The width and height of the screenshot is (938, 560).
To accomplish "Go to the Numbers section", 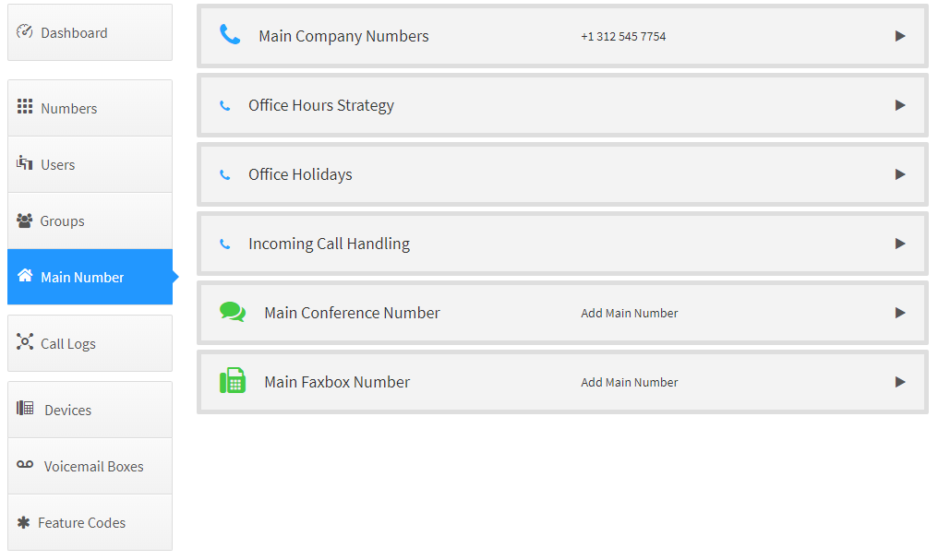I will tap(90, 108).
